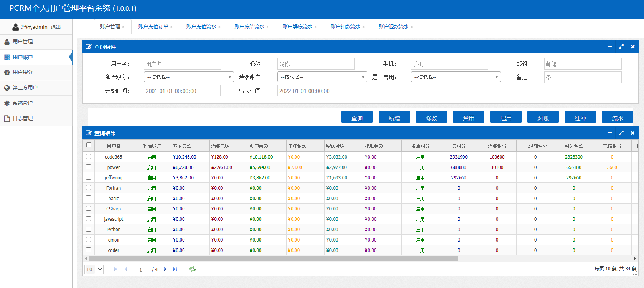Open the 激活积分 dropdown
This screenshot has width=644, height=288.
pyautogui.click(x=189, y=77)
